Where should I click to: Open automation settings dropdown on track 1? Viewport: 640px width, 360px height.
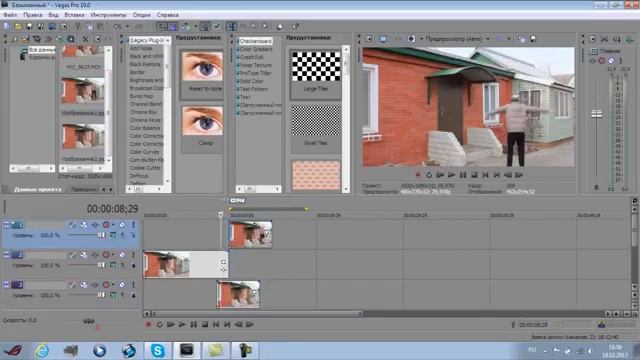tap(113, 225)
